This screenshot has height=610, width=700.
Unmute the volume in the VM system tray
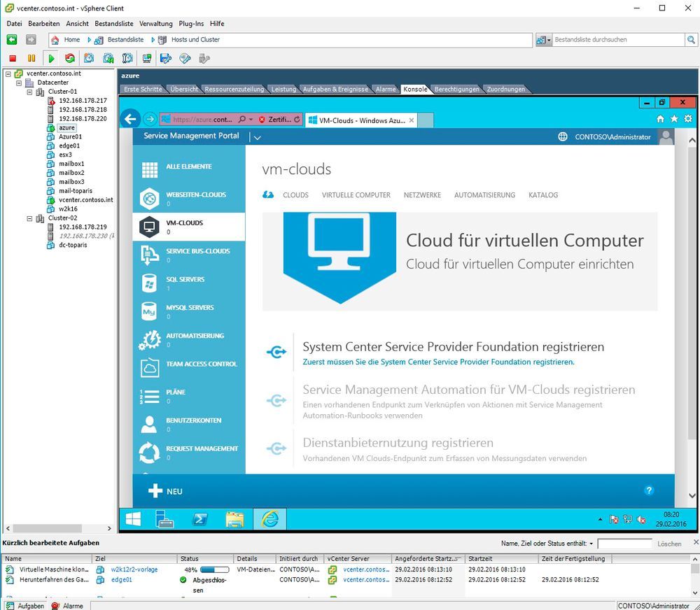tap(640, 519)
